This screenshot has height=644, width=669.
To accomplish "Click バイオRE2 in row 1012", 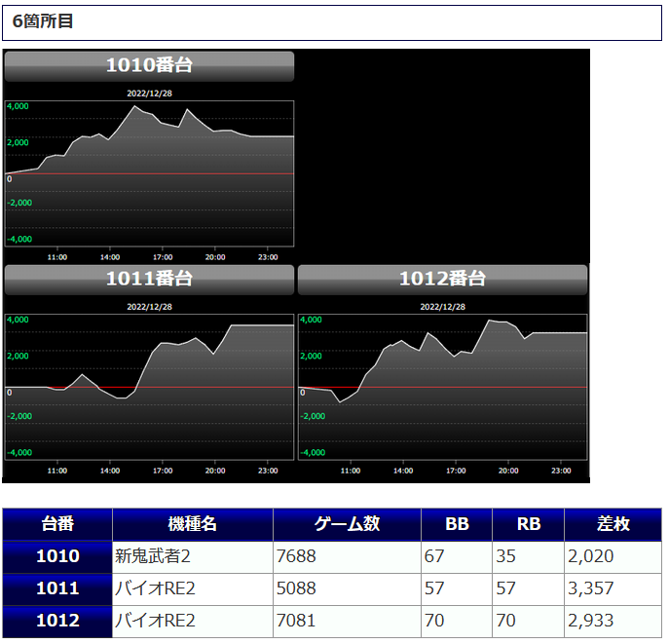I will point(155,621).
